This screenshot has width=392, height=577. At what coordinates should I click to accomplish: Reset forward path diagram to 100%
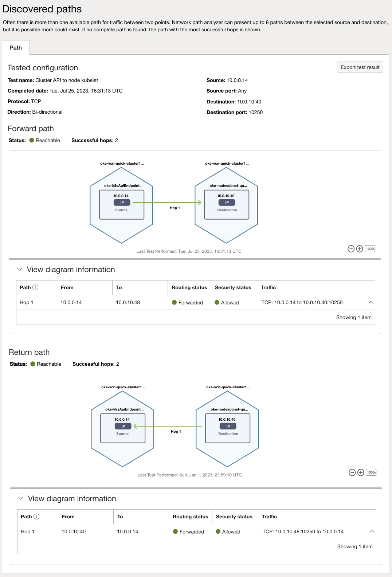[x=370, y=249]
